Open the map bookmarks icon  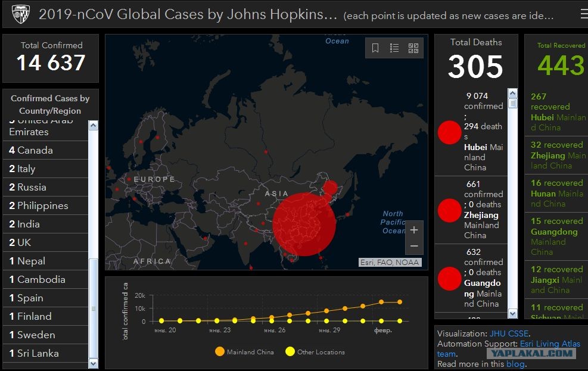tap(375, 48)
